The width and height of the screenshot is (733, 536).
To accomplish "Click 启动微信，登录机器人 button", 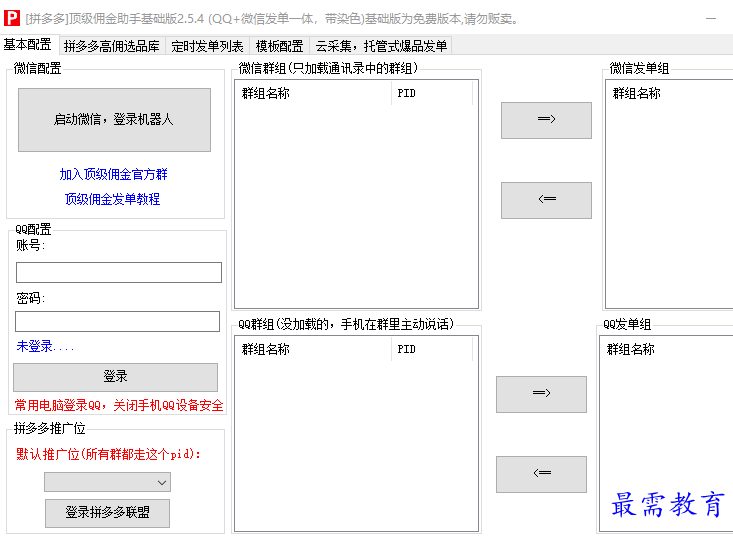I will [114, 120].
